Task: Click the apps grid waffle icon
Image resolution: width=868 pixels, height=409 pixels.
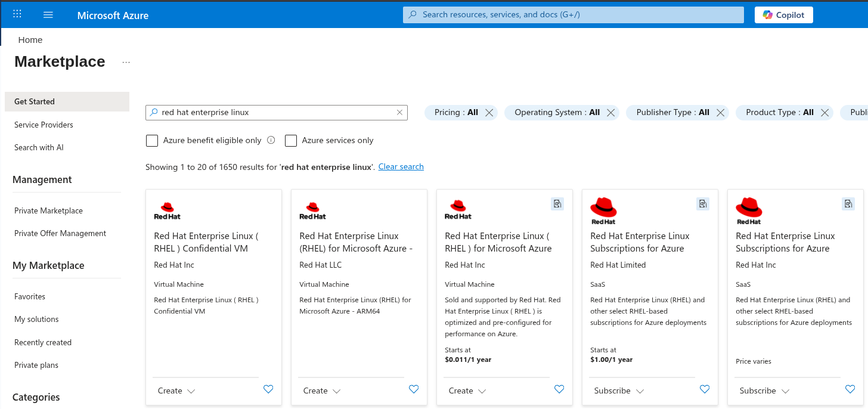Action: [17, 14]
